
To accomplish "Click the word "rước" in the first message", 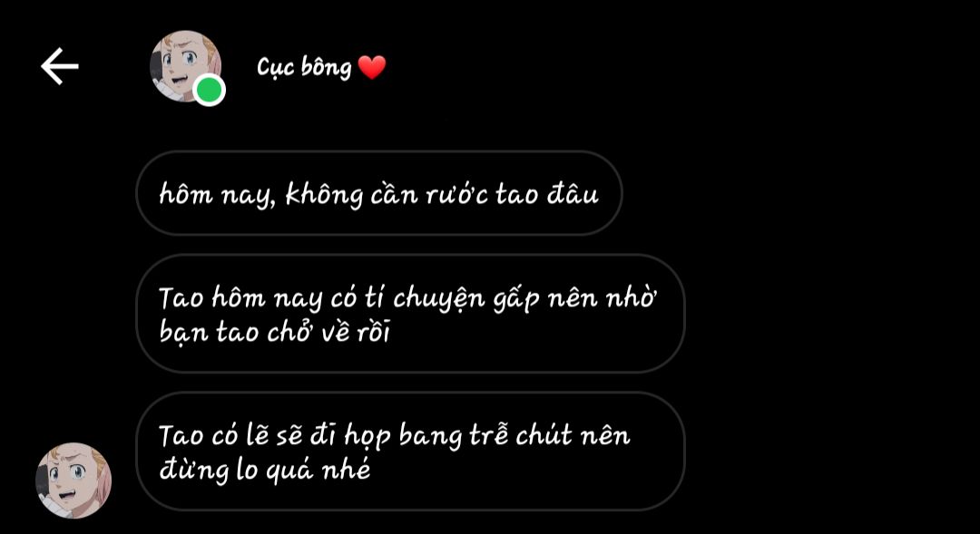I will (x=456, y=195).
